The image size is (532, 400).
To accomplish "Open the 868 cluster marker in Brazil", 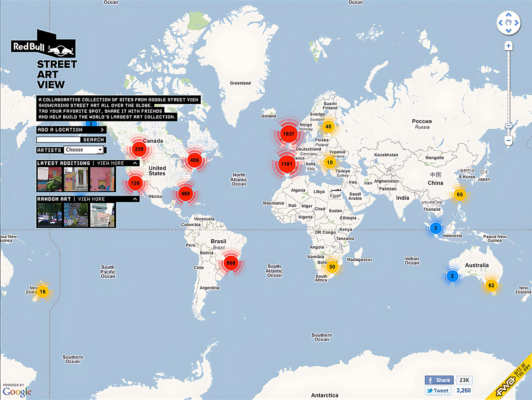I will [231, 263].
